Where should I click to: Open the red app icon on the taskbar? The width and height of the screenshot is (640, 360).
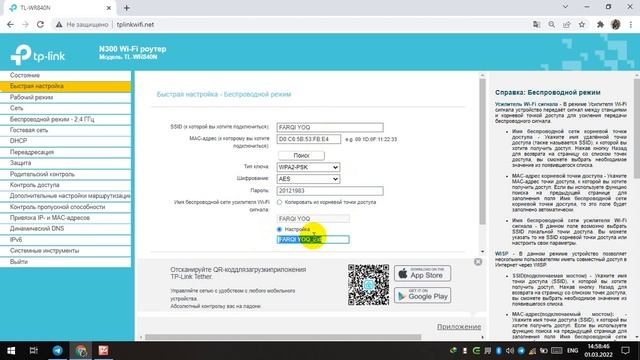(x=103, y=351)
